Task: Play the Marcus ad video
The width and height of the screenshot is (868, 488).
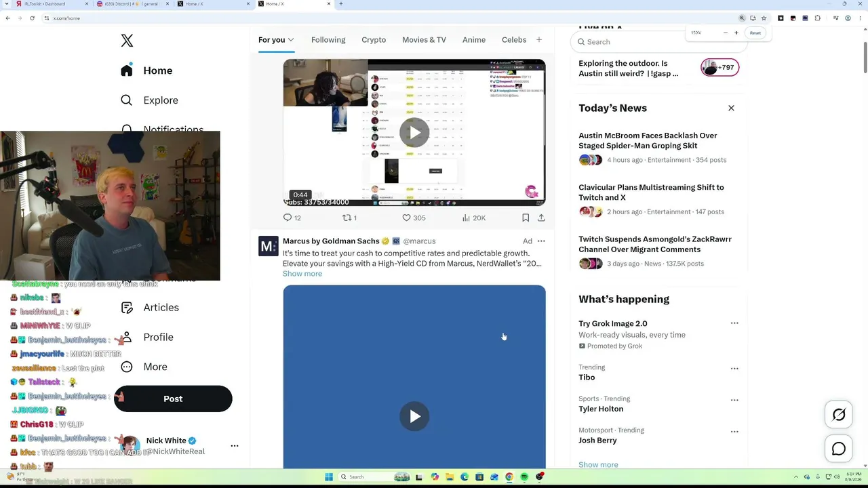Action: click(414, 416)
